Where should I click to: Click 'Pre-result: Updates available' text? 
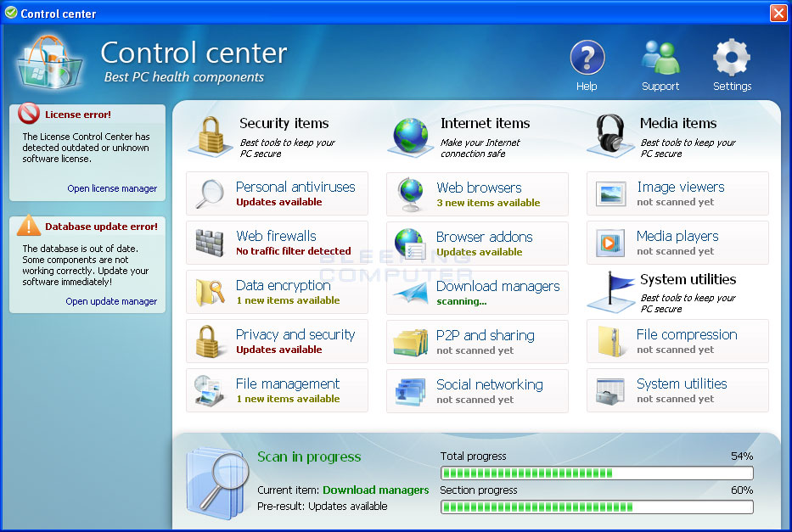323,507
